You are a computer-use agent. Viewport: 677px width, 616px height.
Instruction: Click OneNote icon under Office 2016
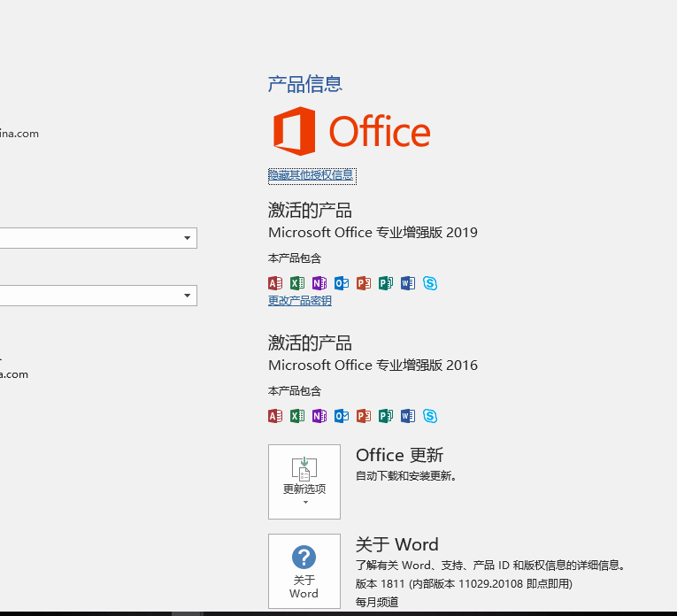319,416
